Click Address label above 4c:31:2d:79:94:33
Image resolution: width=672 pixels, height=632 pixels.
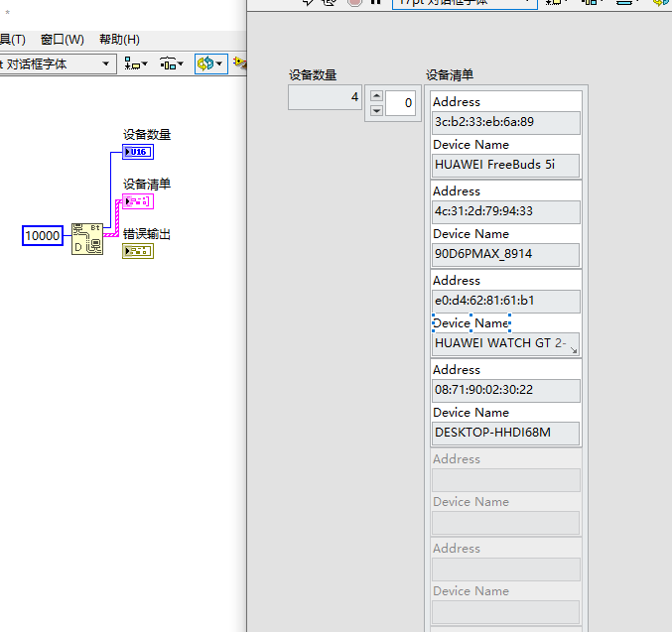(x=457, y=191)
